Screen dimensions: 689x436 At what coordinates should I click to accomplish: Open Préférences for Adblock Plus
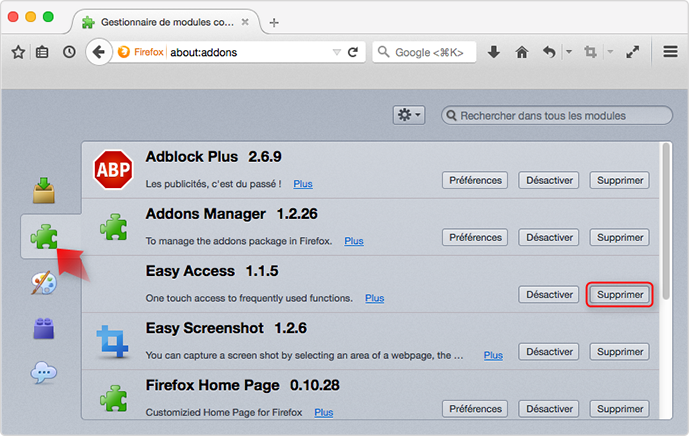475,180
